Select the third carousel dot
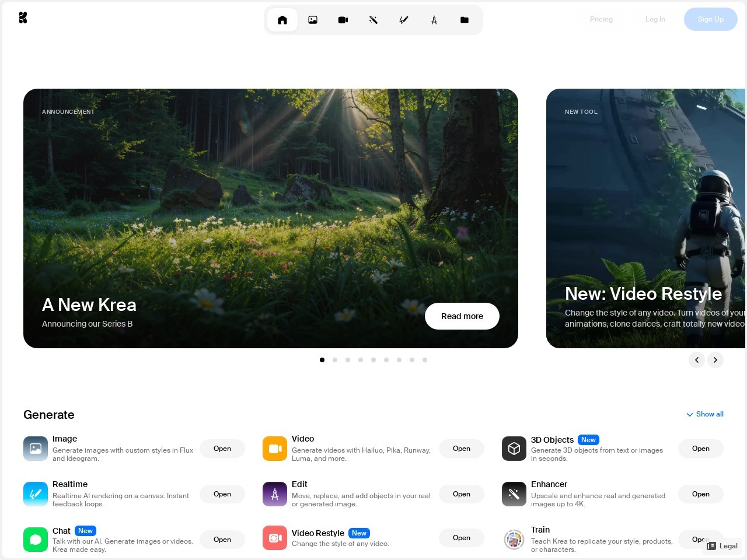 click(x=348, y=360)
